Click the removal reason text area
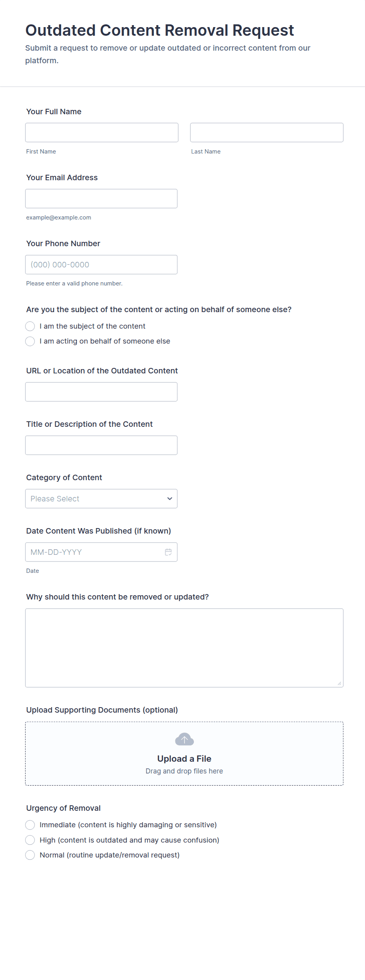The image size is (365, 980). pyautogui.click(x=184, y=648)
